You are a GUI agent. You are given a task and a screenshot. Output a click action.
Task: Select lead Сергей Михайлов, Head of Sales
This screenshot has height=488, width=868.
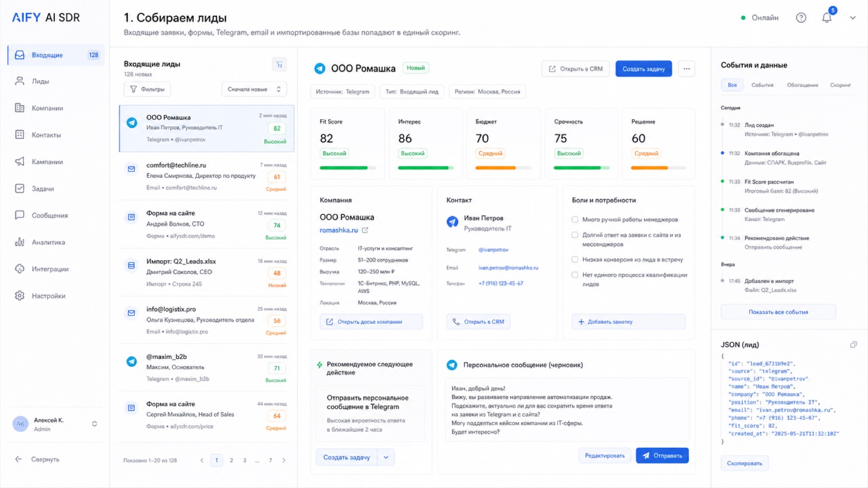206,415
